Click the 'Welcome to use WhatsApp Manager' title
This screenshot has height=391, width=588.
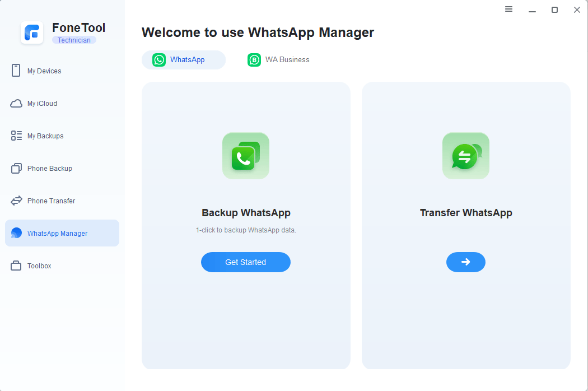(x=258, y=32)
